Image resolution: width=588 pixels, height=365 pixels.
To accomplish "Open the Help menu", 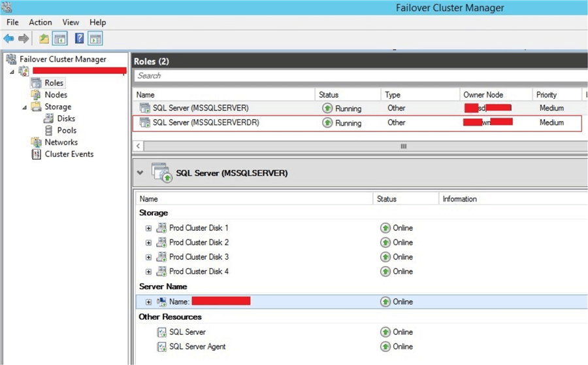I will [97, 22].
